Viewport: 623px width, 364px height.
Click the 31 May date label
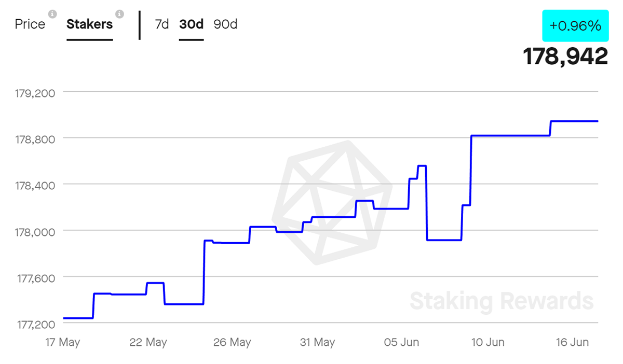point(317,343)
